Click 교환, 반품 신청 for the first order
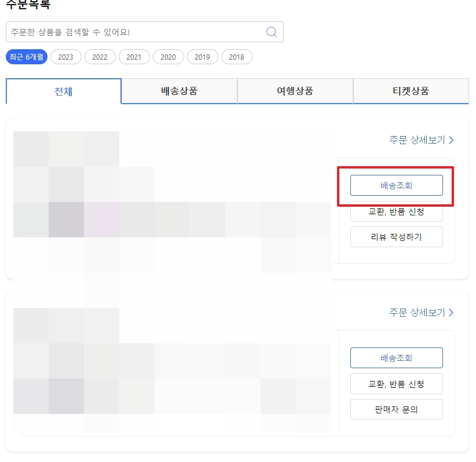Screen dimensions: 476x462 click(396, 212)
